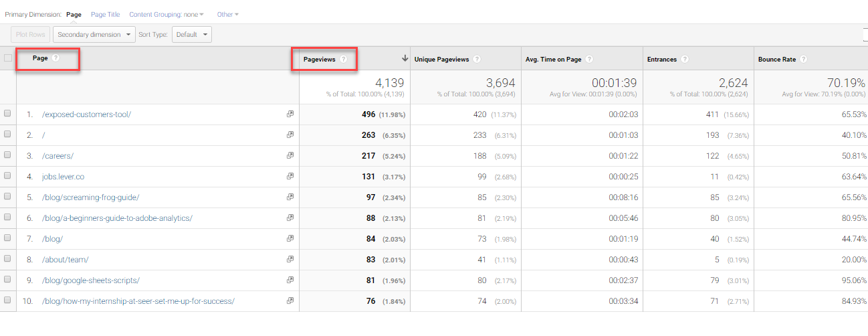Open the Content Grouping dropdown
The width and height of the screenshot is (868, 336).
click(x=167, y=14)
